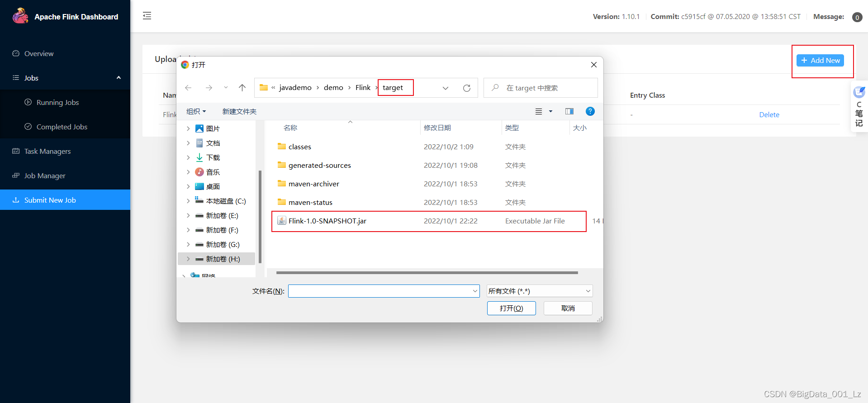Click demo in the address path
The width and height of the screenshot is (868, 403).
[333, 88]
